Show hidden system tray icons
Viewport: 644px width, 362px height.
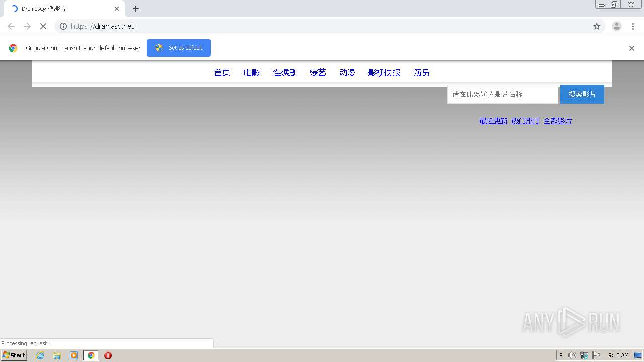[x=561, y=355]
